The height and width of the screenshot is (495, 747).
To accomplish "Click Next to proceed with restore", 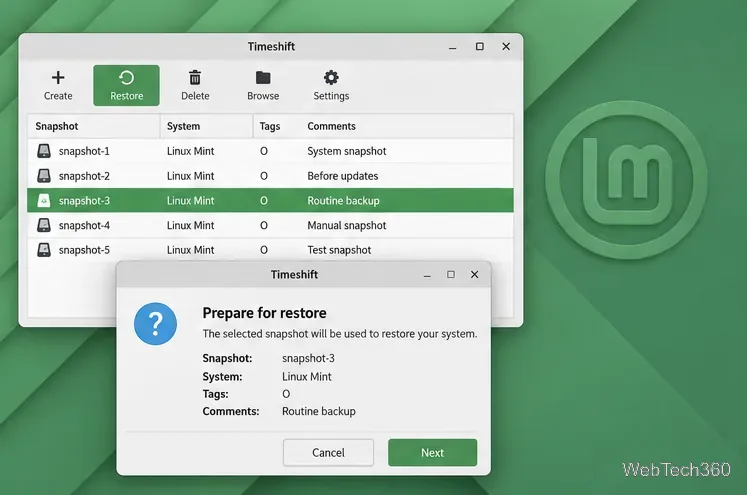I will (x=433, y=453).
